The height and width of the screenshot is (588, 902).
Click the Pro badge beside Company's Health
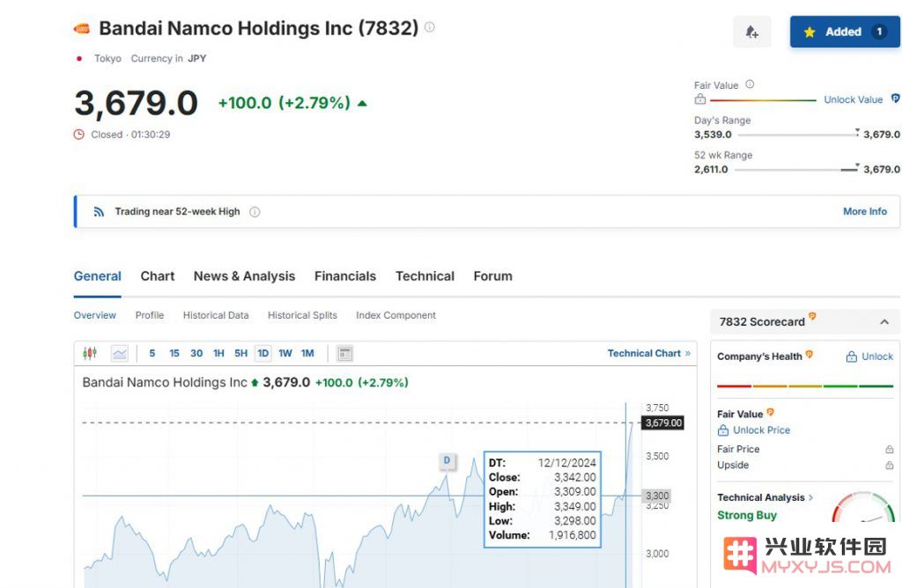810,355
